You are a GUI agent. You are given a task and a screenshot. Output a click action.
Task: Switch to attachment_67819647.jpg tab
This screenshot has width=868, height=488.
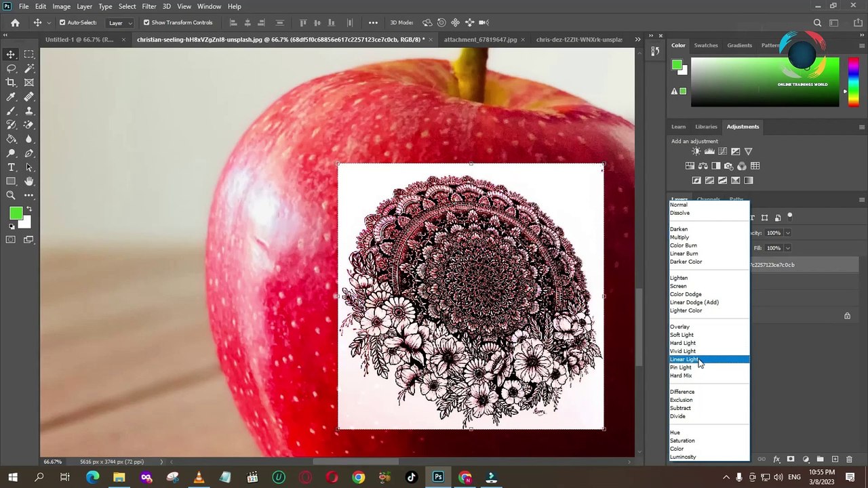tap(480, 39)
